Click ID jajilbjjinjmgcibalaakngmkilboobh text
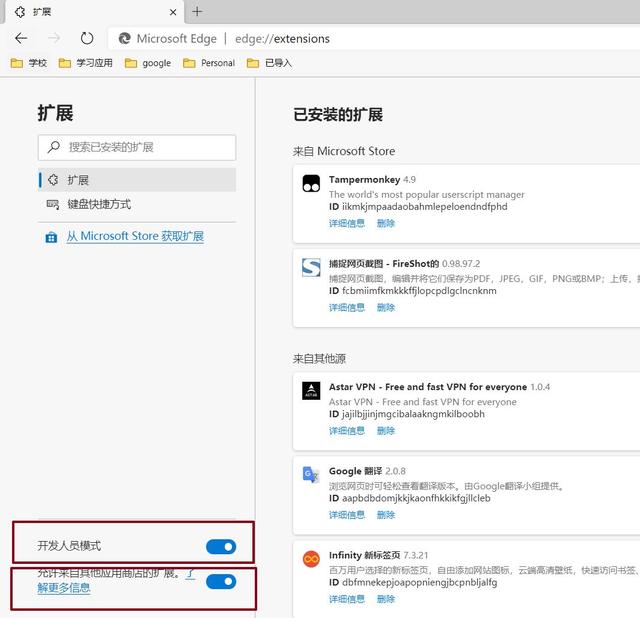Screen dimensions: 640x618 point(407,414)
